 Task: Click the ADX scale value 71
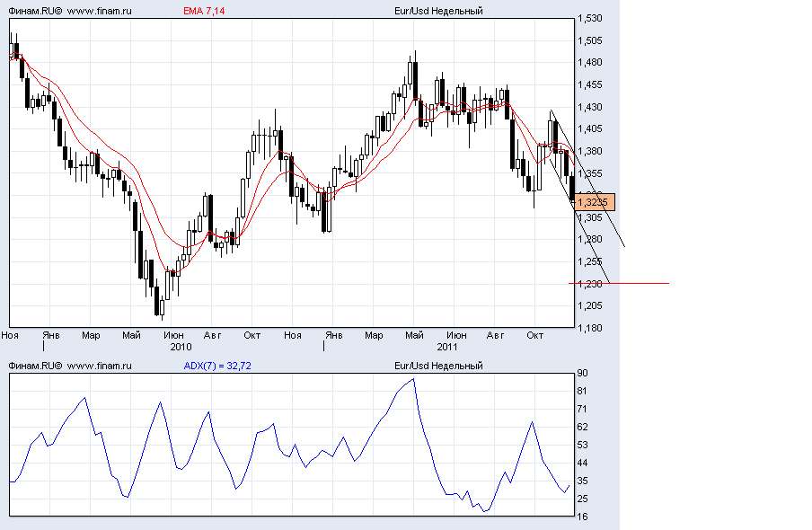coord(582,410)
